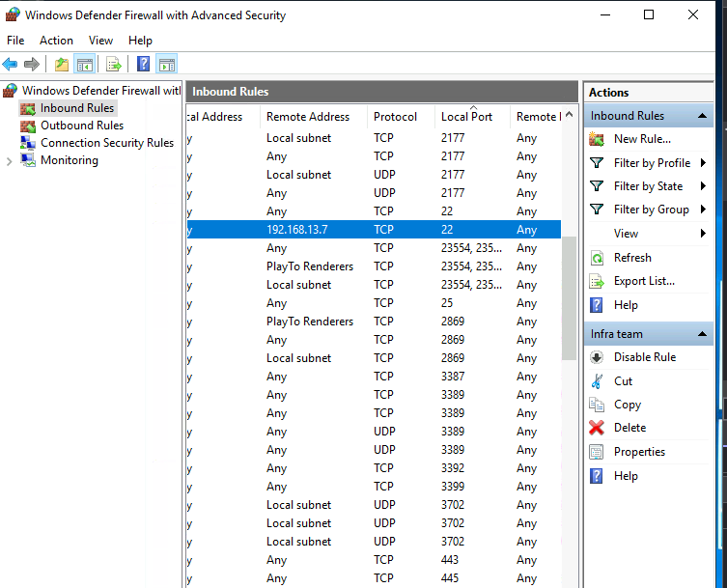The image size is (727, 588).
Task: Click the Refresh icon in Actions
Action: click(597, 258)
